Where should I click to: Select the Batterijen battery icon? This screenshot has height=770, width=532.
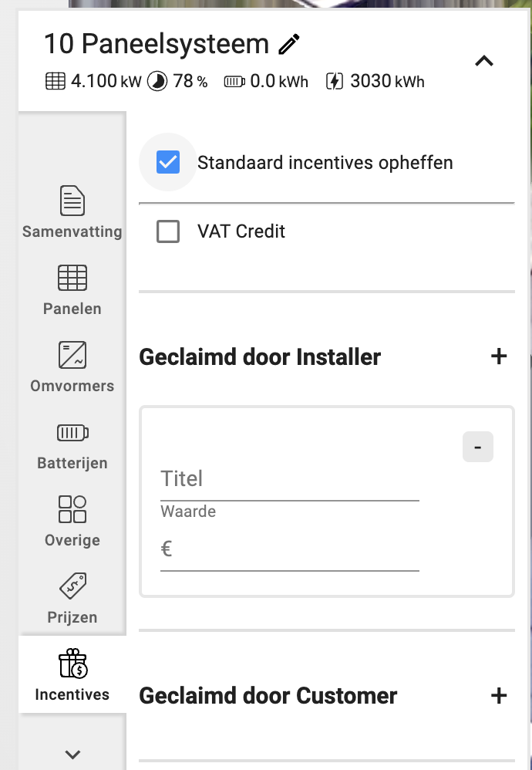[x=72, y=433]
